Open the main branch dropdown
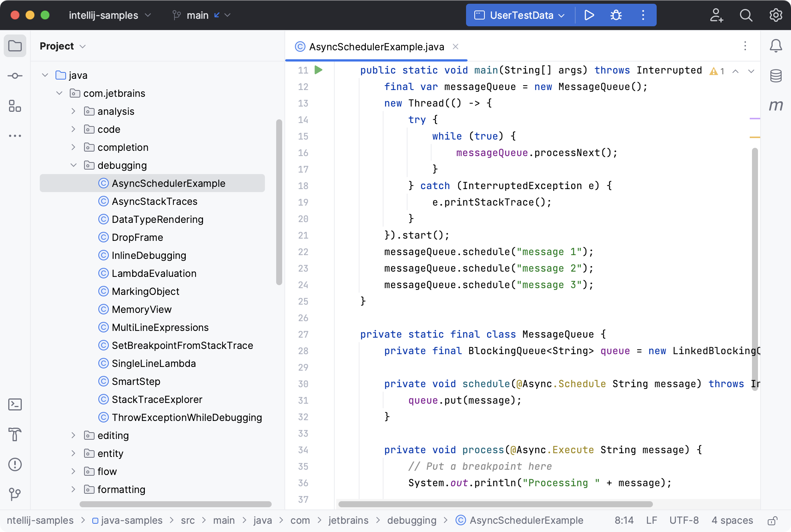The height and width of the screenshot is (532, 791). 202,15
